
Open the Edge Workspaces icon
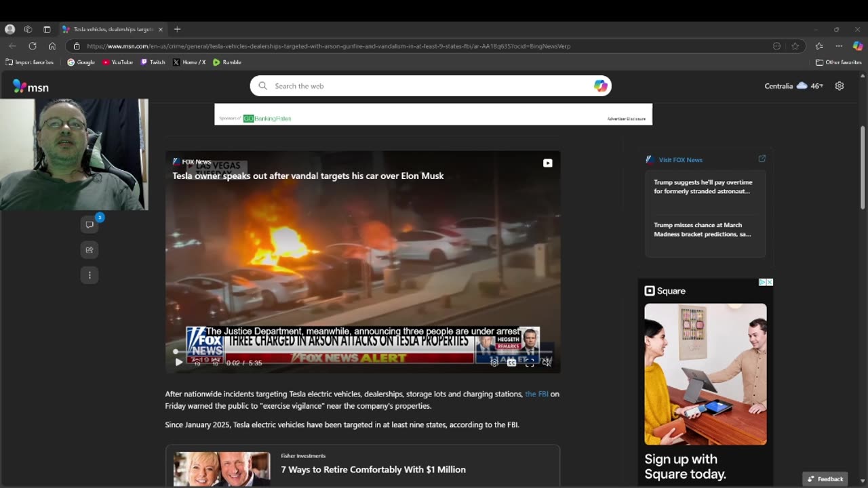click(28, 29)
